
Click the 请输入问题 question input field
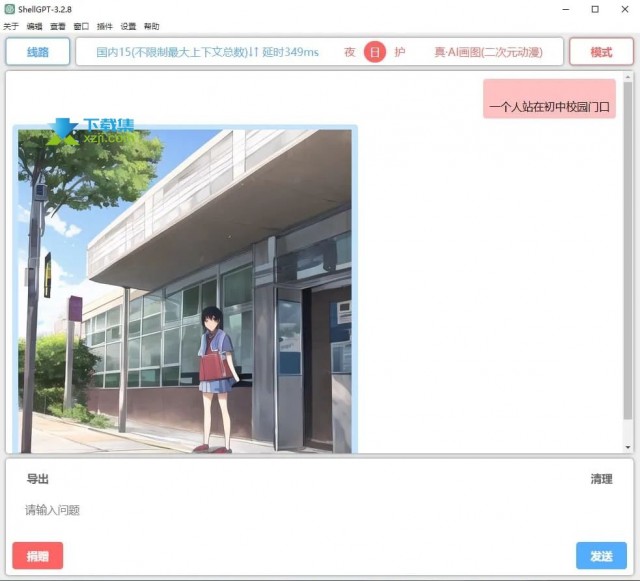click(x=300, y=511)
